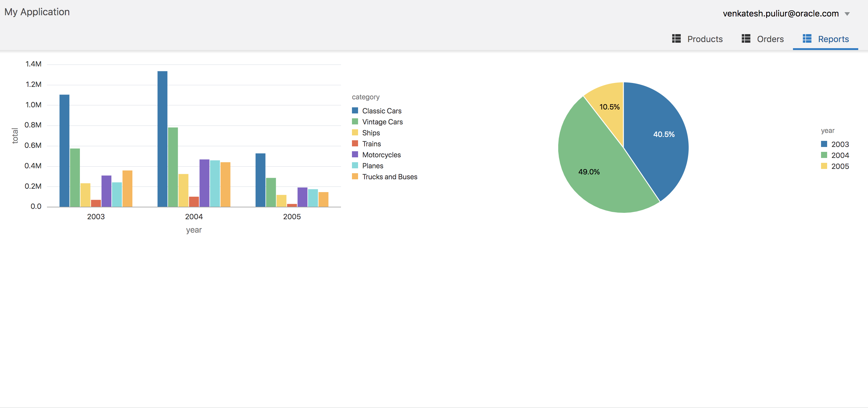Screen dimensions: 868x408
Task: Click the 2004 Classic Cars bar
Action: tap(163, 139)
